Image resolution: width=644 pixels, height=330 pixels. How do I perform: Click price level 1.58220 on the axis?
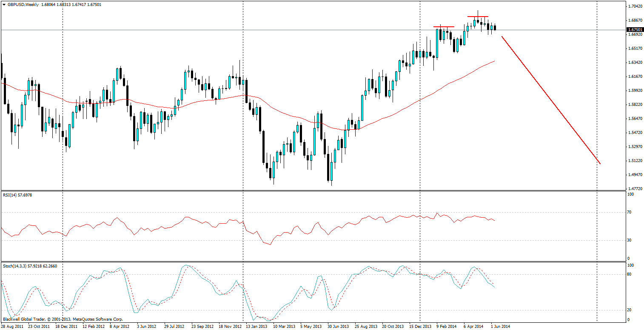[x=635, y=105]
